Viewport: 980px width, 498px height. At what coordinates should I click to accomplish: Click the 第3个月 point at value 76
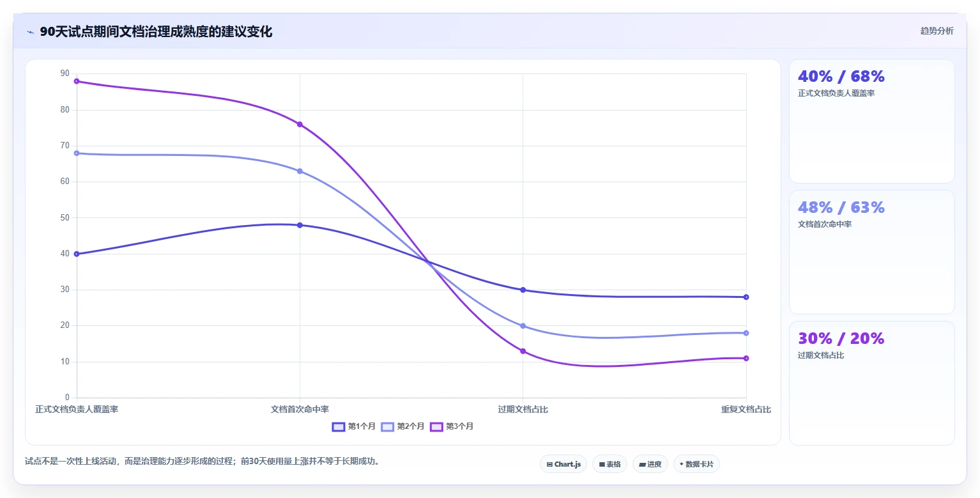[300, 124]
